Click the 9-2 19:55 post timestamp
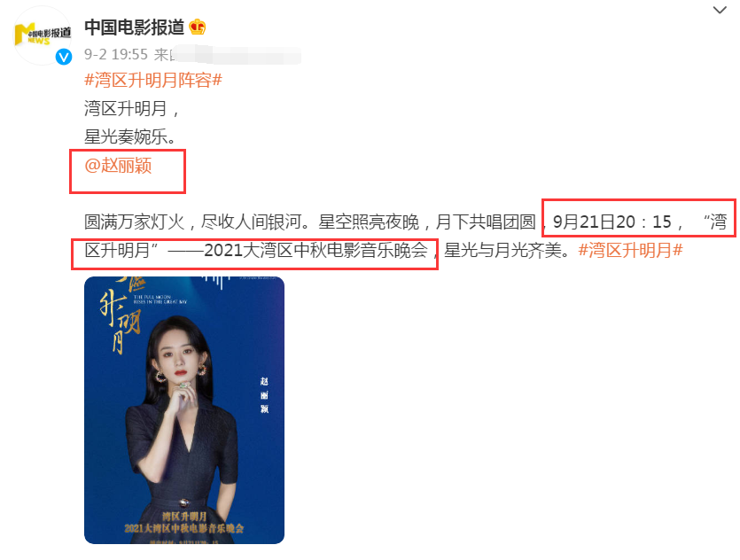The image size is (740, 560). click(116, 54)
